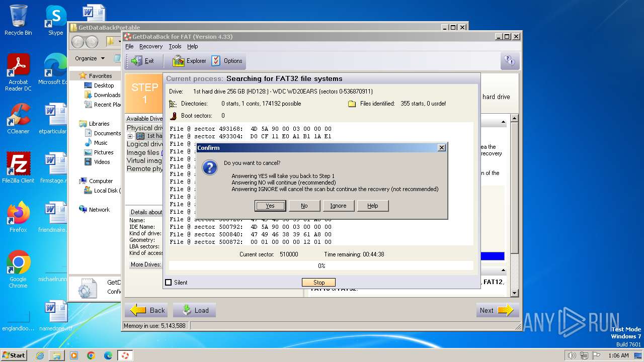Viewport: 644px width, 362px height.
Task: Open Options from the toolbar
Action: click(227, 61)
